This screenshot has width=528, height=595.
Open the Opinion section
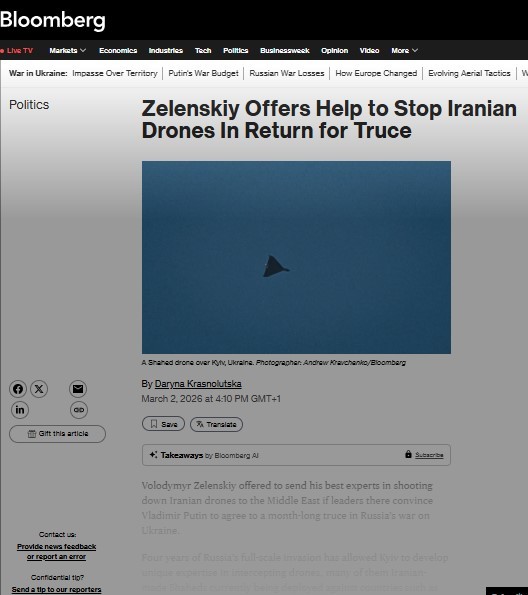(334, 50)
